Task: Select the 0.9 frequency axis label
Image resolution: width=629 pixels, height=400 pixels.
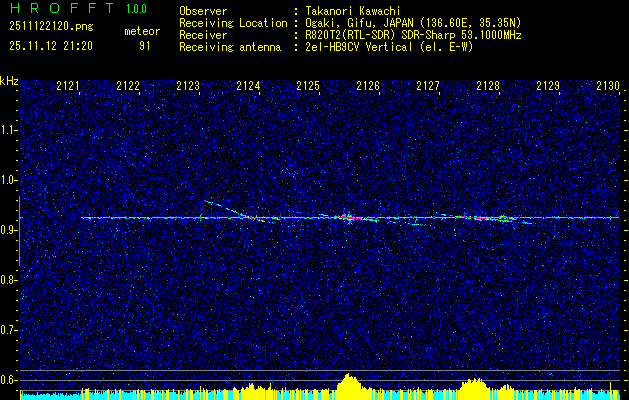Action: (x=9, y=230)
